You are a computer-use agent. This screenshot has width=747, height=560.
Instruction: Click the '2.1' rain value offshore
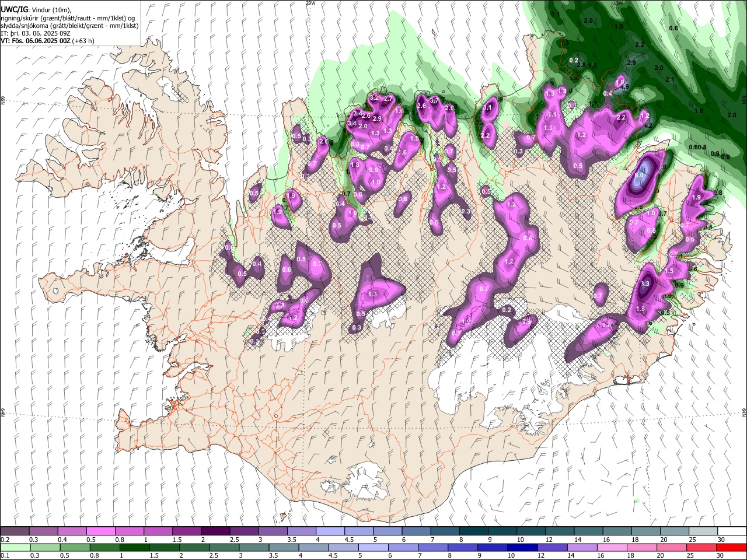pos(670,80)
